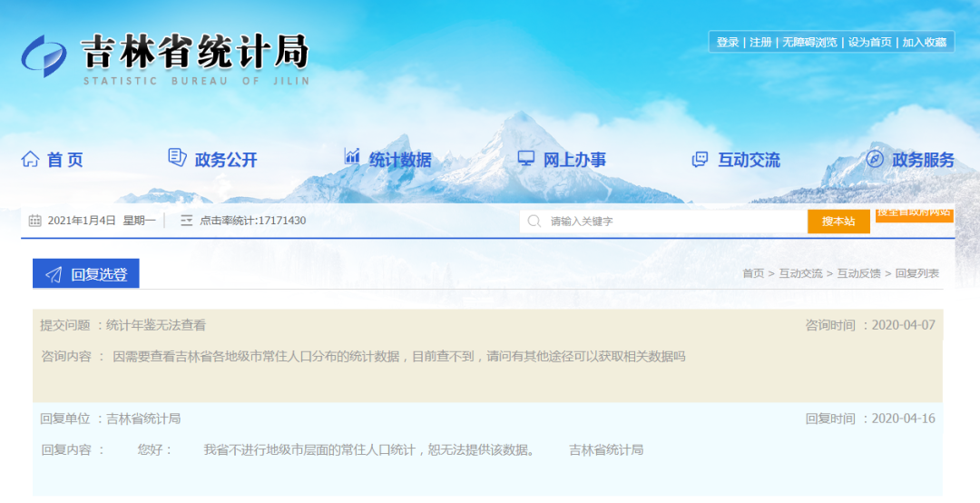This screenshot has height=503, width=980.
Task: Click 互动交流 in the breadcrumb
Action: tap(800, 273)
